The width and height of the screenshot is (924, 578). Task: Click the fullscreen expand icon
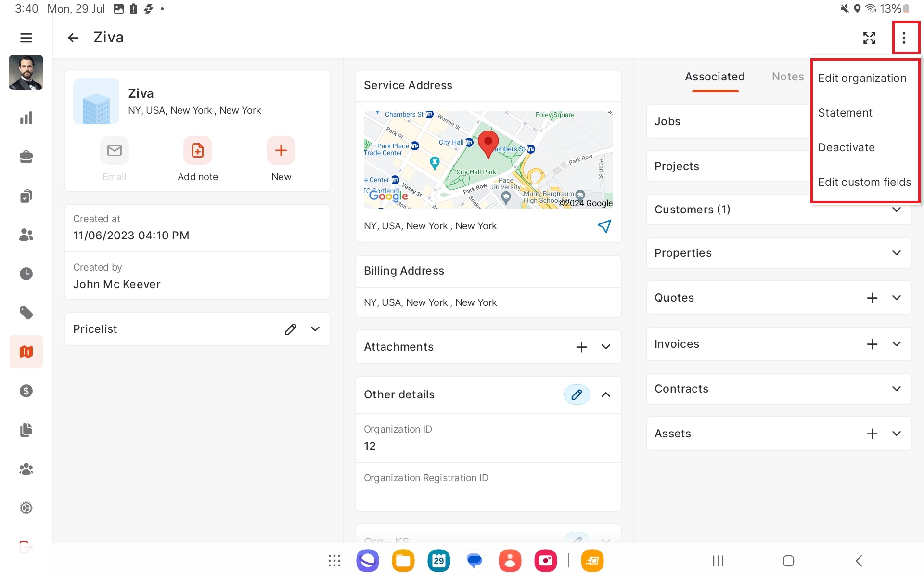point(869,38)
